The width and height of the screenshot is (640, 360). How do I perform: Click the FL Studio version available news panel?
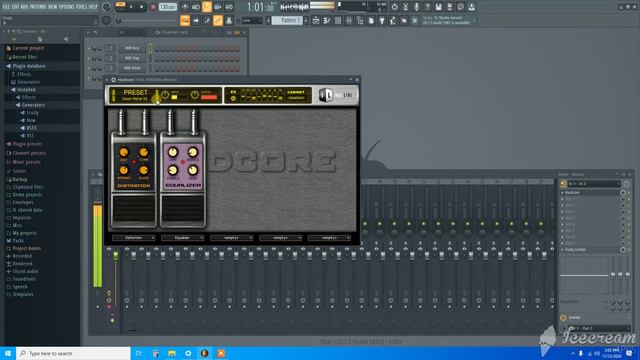[x=448, y=20]
